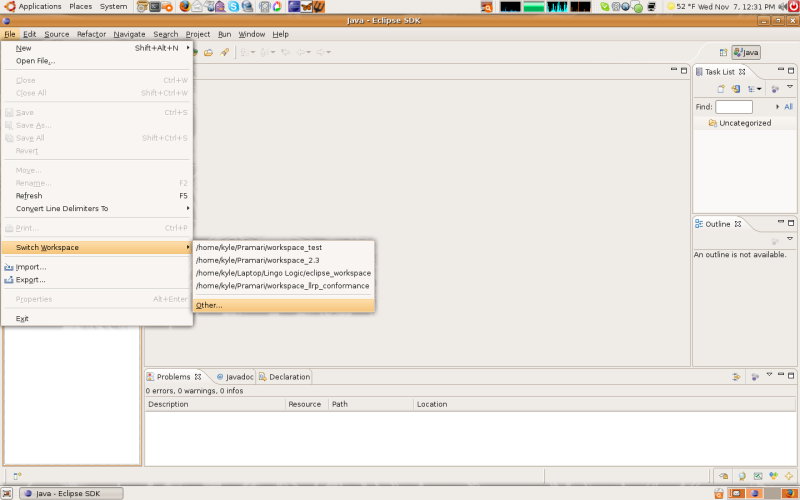Click the shutdown power icon in top panel
This screenshot has width=800, height=500.
793,7
